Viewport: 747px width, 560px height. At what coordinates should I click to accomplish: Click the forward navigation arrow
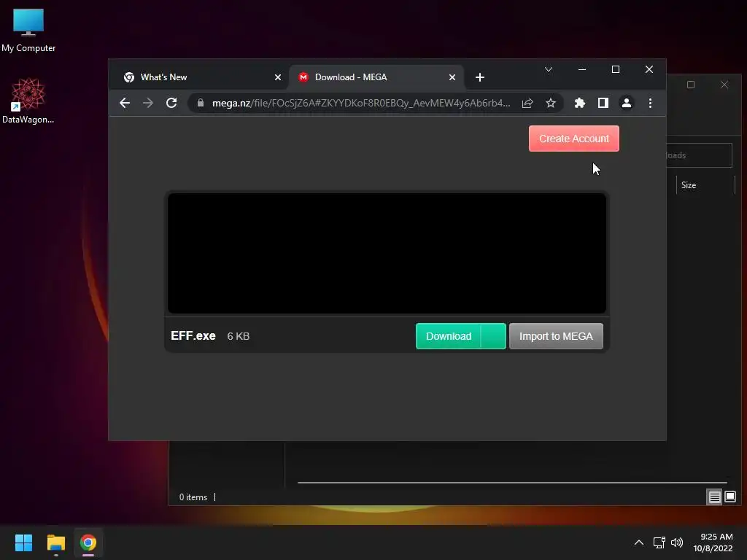click(148, 103)
